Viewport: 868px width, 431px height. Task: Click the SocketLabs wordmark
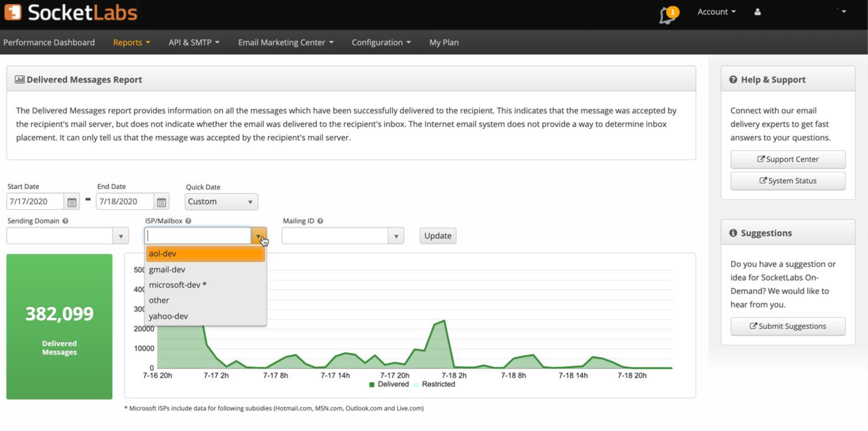tap(83, 13)
